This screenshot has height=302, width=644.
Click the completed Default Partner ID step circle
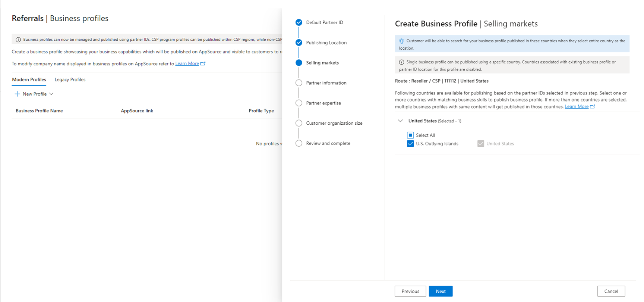[x=299, y=22]
